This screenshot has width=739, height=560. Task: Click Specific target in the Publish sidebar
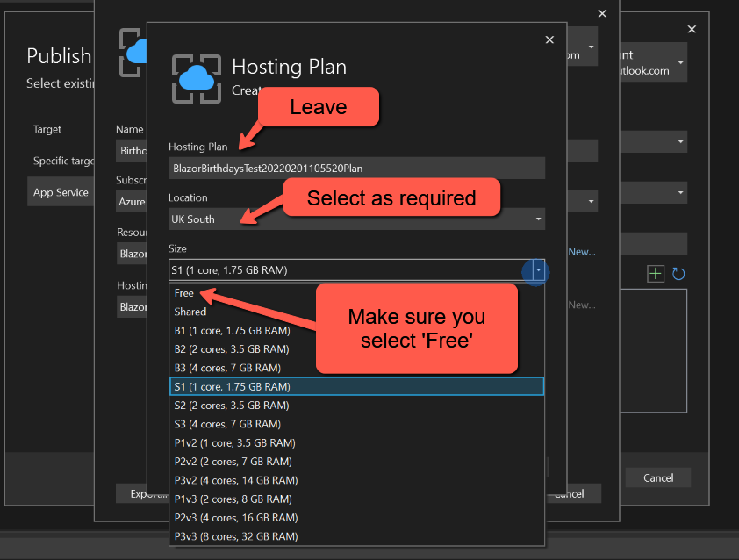click(63, 161)
